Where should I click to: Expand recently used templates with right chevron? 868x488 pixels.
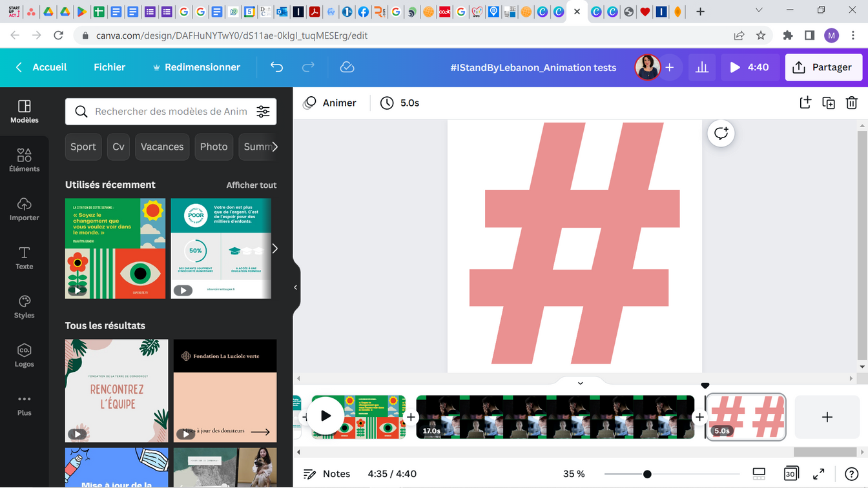tap(274, 249)
